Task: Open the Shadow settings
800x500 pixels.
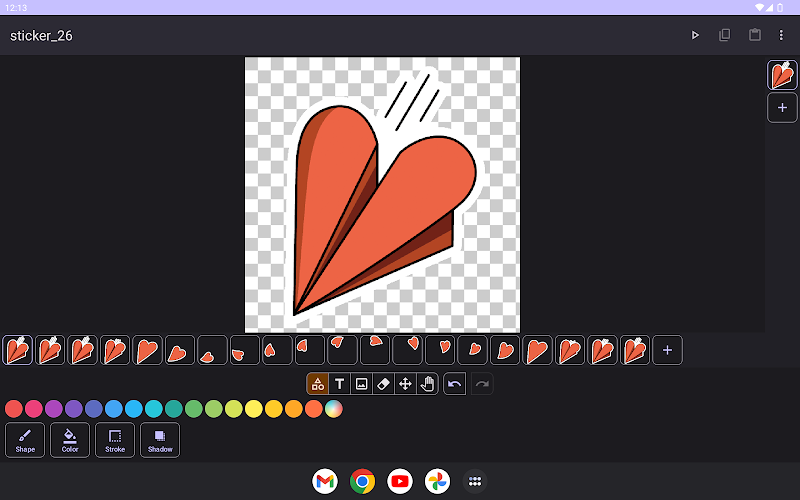Action: [x=160, y=440]
